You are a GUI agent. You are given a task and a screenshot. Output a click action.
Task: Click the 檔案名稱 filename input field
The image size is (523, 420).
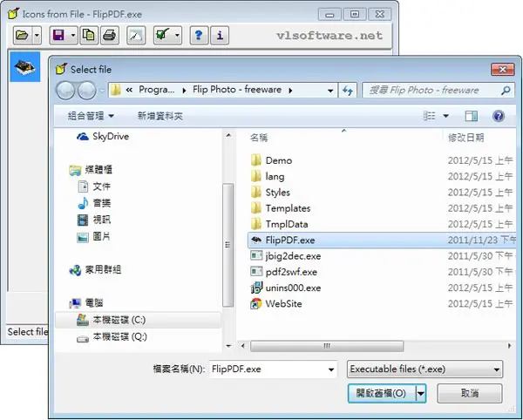(x=268, y=369)
